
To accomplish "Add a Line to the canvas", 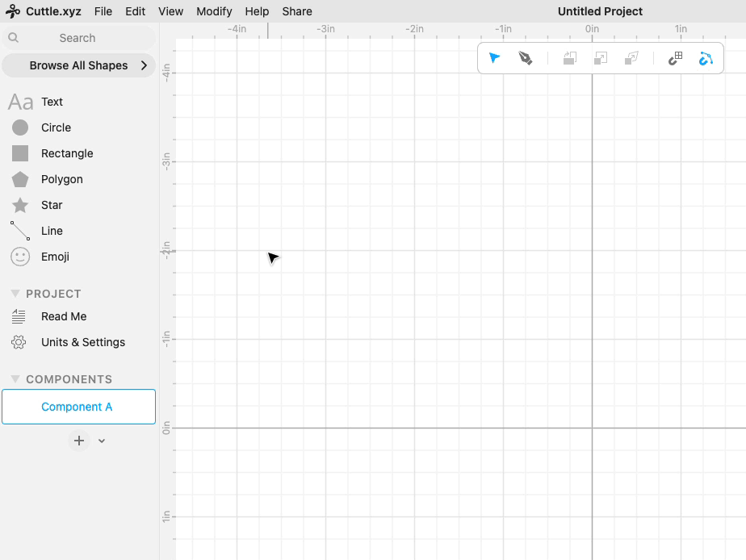I will coord(52,231).
